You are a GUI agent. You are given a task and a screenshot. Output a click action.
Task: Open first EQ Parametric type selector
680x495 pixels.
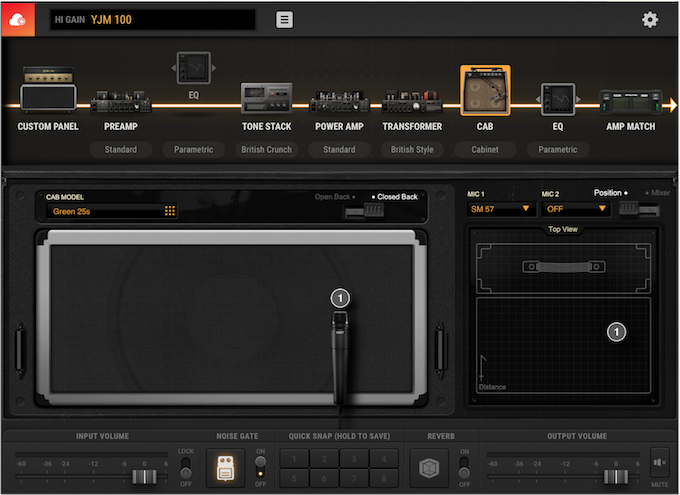point(193,150)
